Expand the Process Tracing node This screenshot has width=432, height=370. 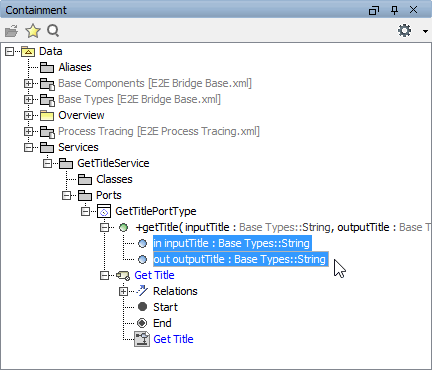click(28, 131)
